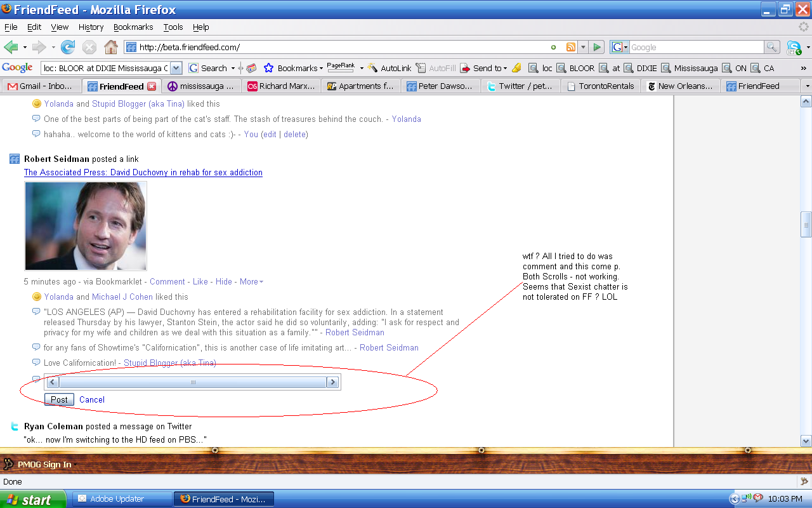This screenshot has width=812, height=508.
Task: Show more Google toolbar items chevron
Action: coord(804,68)
